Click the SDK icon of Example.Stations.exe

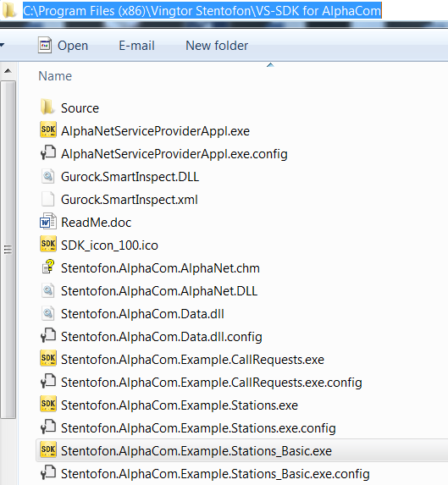click(48, 404)
